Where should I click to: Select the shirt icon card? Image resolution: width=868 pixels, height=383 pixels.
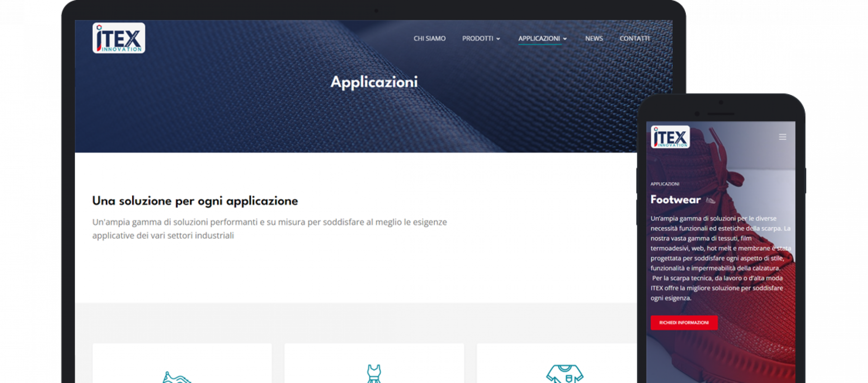[557, 363]
